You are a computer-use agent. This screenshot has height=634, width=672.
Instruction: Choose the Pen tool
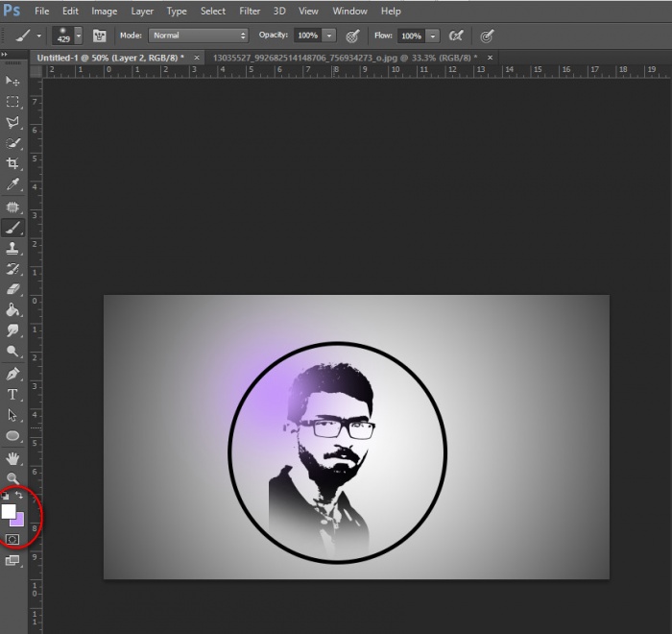pyautogui.click(x=13, y=373)
